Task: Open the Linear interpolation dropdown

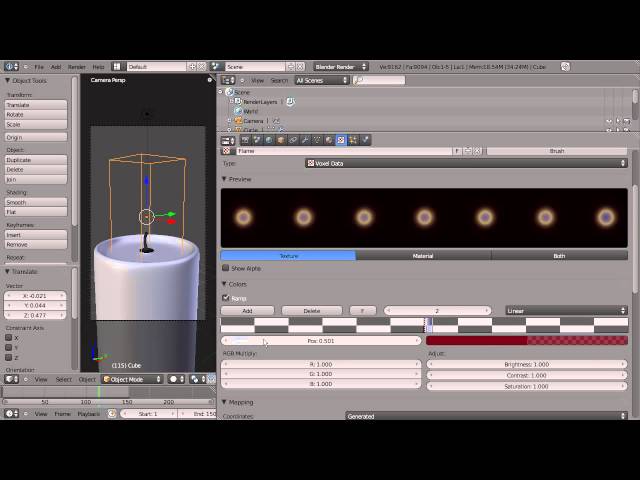Action: (566, 311)
